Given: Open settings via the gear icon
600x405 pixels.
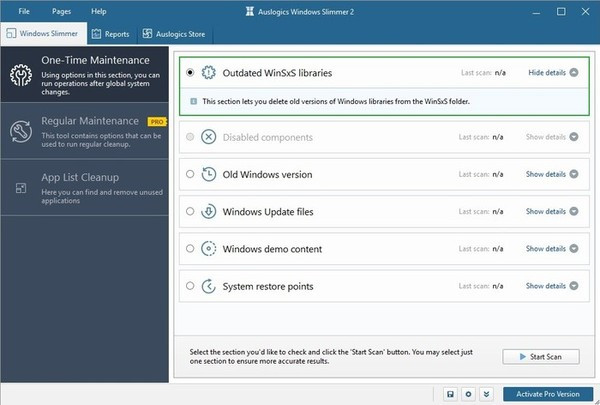Looking at the screenshot, I should (469, 394).
